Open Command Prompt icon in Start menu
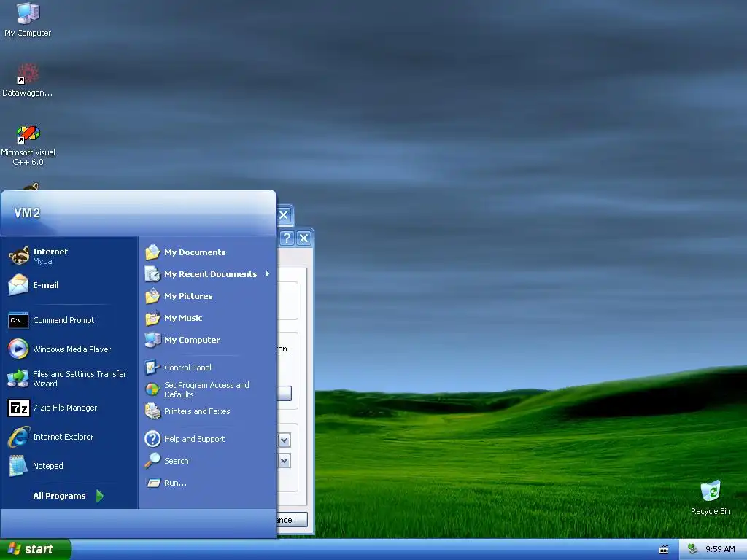 (x=18, y=320)
